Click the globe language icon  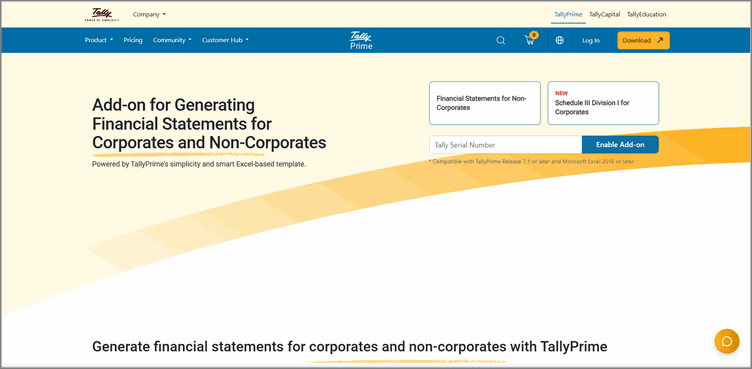559,40
